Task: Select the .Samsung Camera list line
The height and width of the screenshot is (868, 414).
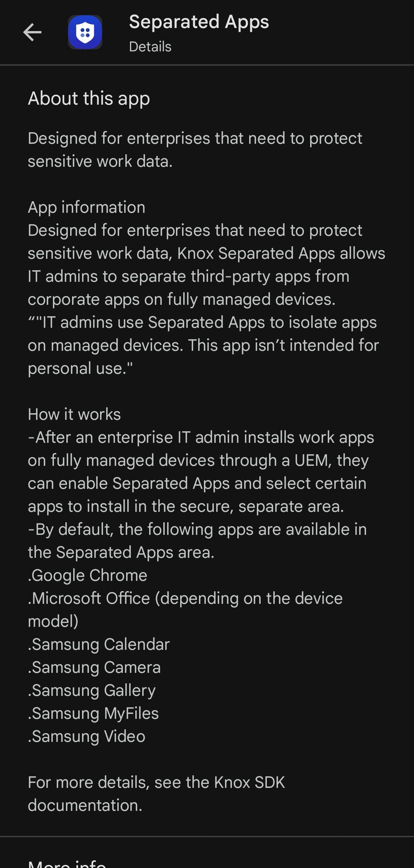Action: 94,667
